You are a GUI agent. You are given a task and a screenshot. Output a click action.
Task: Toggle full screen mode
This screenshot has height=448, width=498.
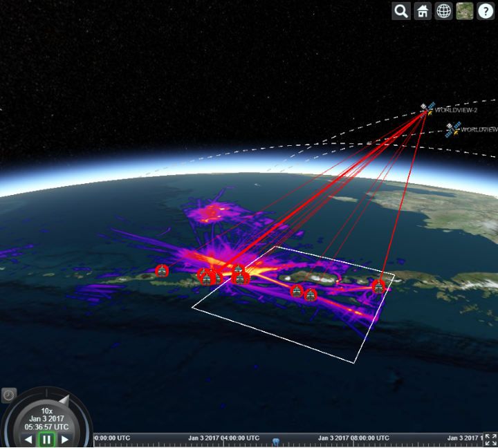pyautogui.click(x=490, y=440)
